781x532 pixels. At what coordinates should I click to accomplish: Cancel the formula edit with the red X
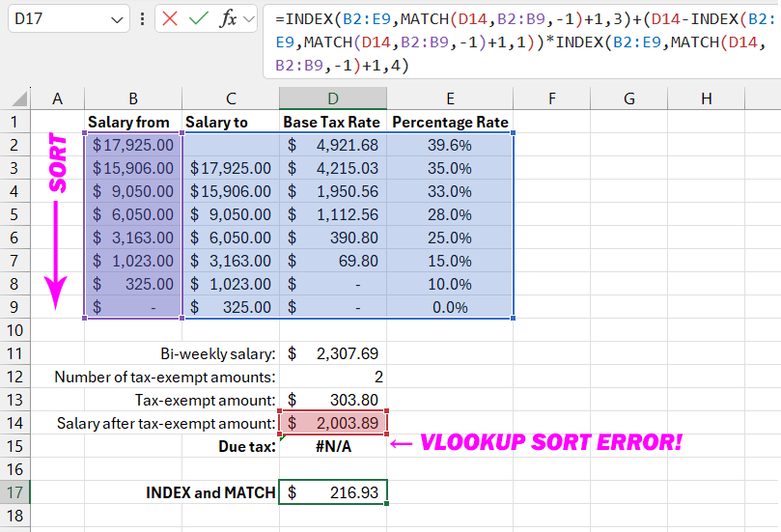pos(170,19)
